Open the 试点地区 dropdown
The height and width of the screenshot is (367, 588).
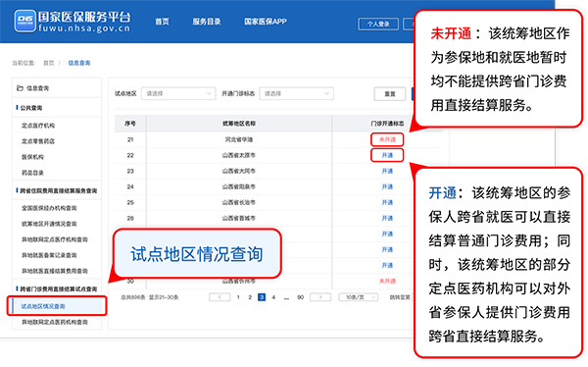pyautogui.click(x=178, y=93)
